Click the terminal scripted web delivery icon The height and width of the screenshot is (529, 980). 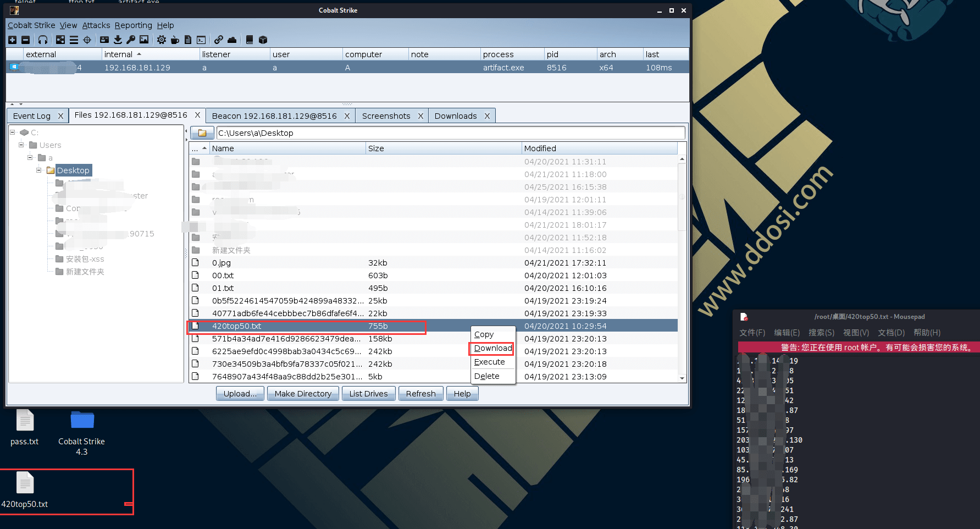pos(201,40)
